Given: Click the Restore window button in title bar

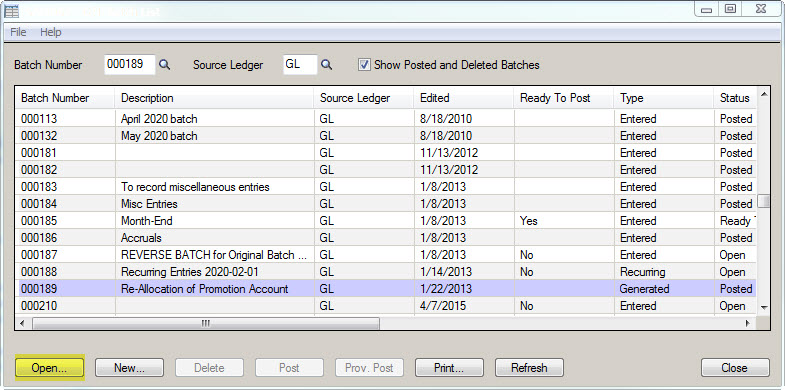Looking at the screenshot, I should (x=731, y=9).
